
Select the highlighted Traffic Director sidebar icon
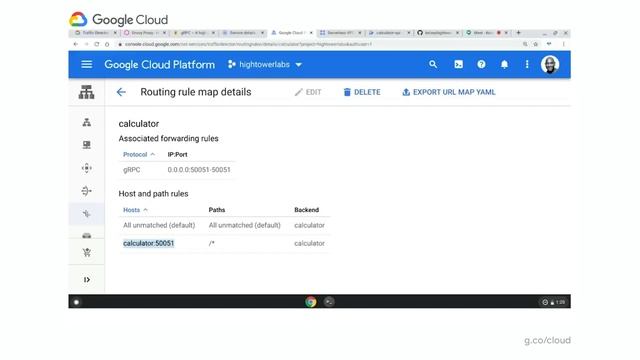pyautogui.click(x=87, y=213)
